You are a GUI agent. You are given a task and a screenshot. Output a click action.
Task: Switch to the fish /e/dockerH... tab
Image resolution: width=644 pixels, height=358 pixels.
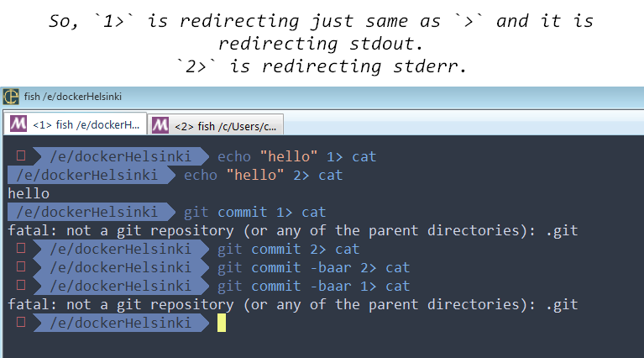75,124
